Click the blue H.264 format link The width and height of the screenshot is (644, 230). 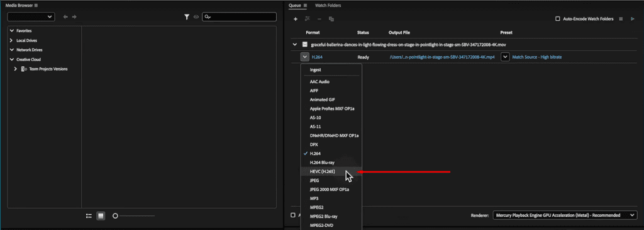(317, 57)
